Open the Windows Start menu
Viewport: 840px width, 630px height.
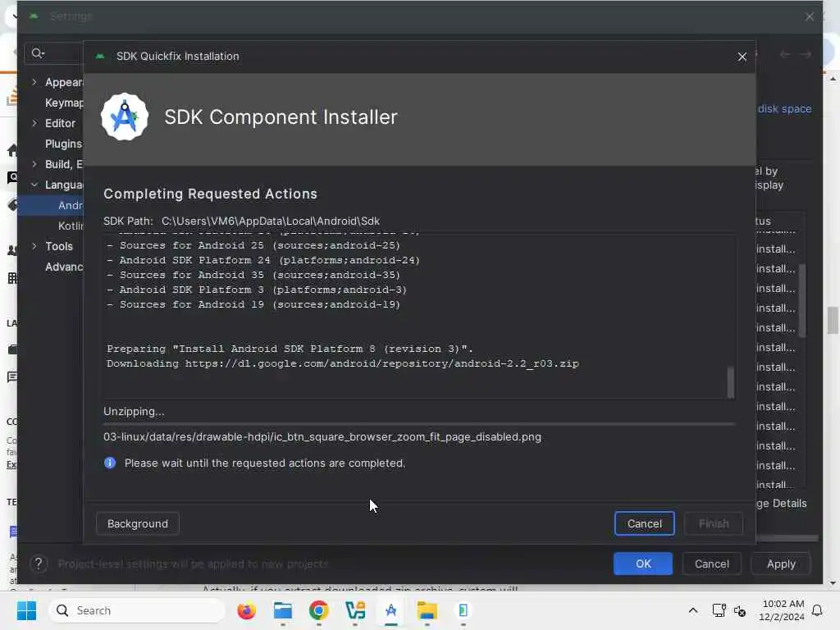point(26,610)
